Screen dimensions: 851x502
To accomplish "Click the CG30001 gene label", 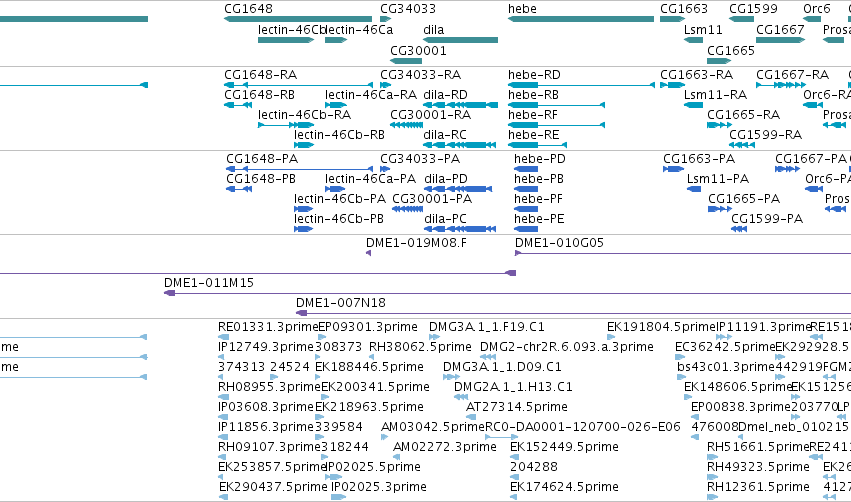I will tap(418, 50).
